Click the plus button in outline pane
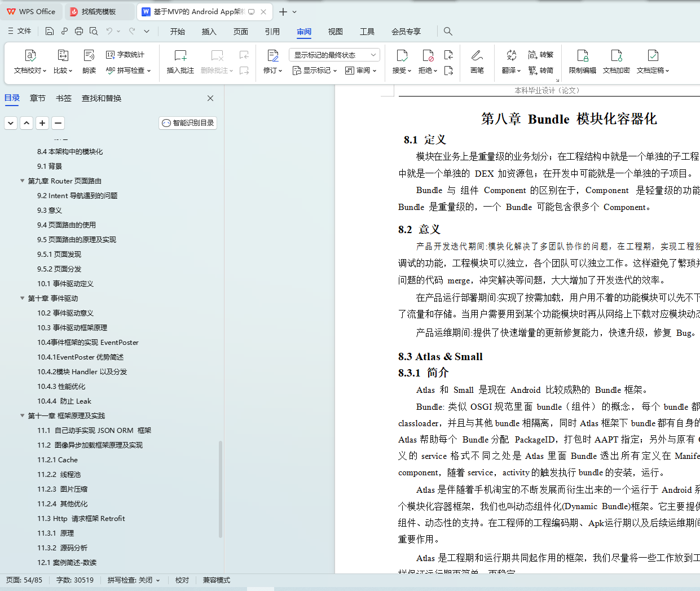700x591 pixels. [x=42, y=122]
